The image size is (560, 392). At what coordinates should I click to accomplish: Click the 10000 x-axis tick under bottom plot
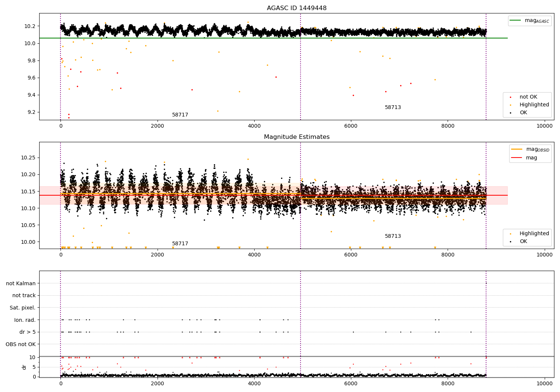click(544, 384)
